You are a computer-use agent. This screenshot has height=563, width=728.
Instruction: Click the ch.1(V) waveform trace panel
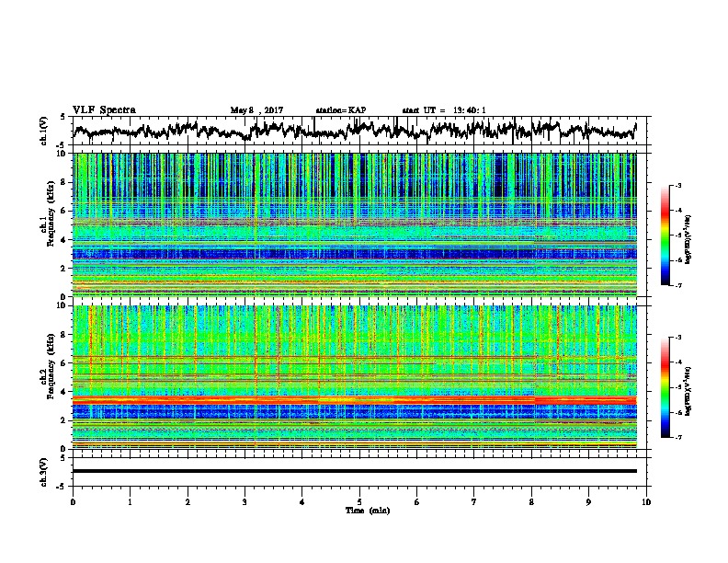click(x=358, y=131)
